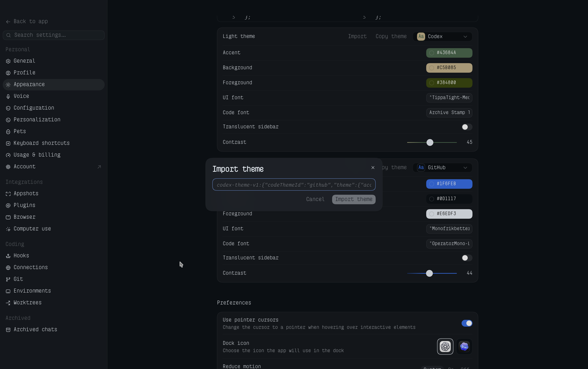Go to Worktrees settings

click(53, 302)
